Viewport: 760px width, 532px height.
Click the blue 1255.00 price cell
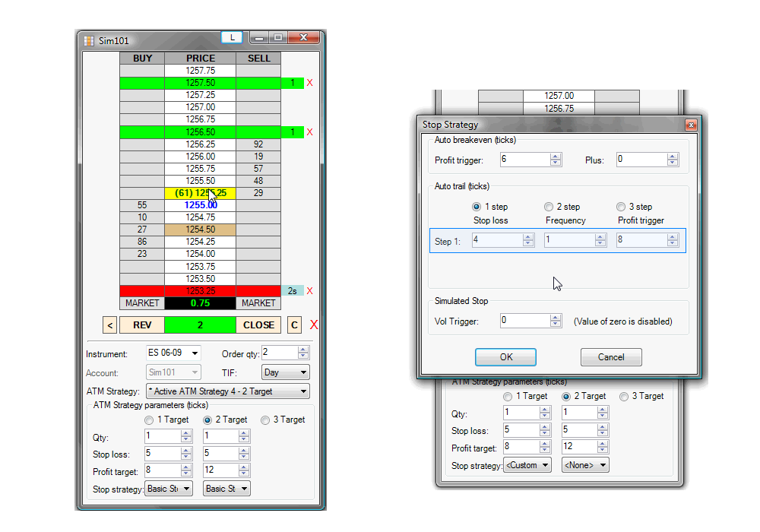(x=200, y=205)
